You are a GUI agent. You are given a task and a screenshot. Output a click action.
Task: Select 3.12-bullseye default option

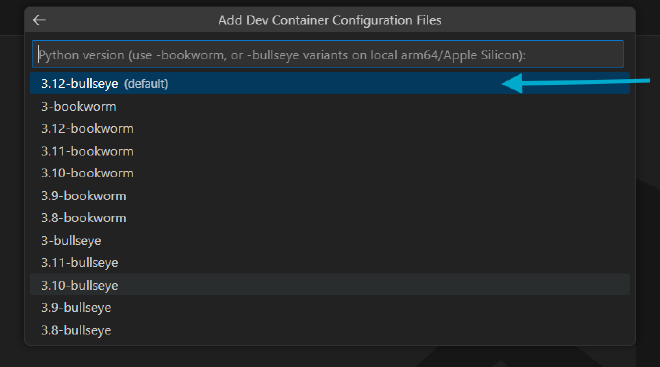[330, 83]
